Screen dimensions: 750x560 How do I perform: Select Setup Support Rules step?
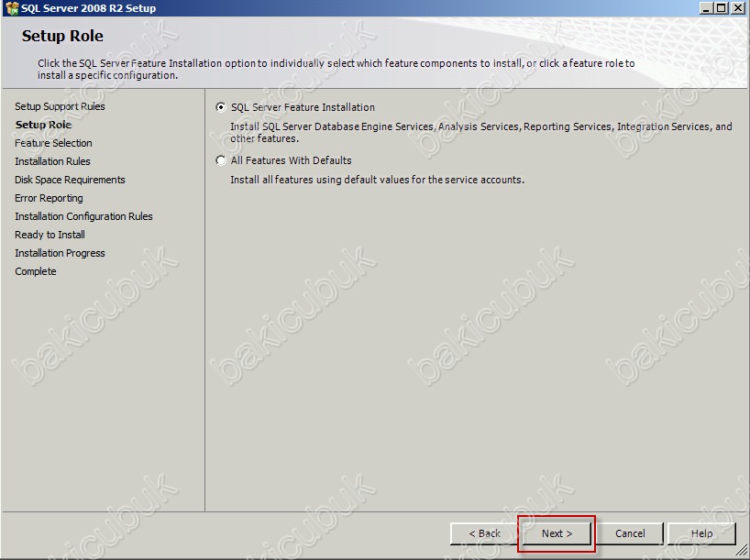point(60,106)
